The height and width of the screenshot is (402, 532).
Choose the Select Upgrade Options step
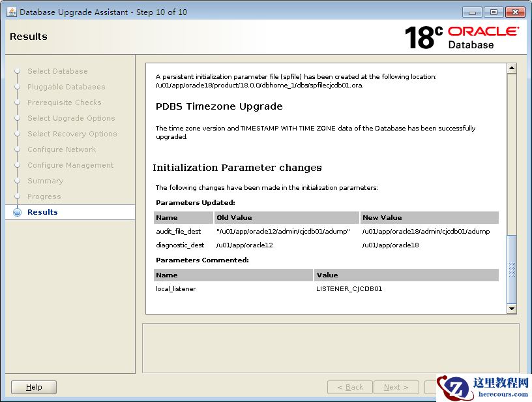pyautogui.click(x=71, y=118)
